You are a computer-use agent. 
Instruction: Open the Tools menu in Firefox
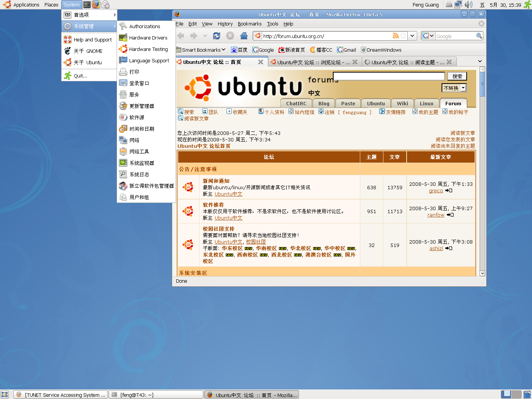coord(272,24)
